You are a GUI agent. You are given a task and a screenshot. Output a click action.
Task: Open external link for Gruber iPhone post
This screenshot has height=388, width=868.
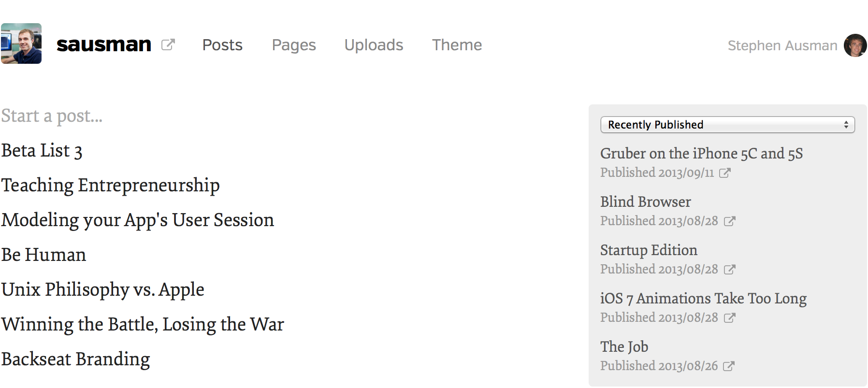tap(724, 173)
